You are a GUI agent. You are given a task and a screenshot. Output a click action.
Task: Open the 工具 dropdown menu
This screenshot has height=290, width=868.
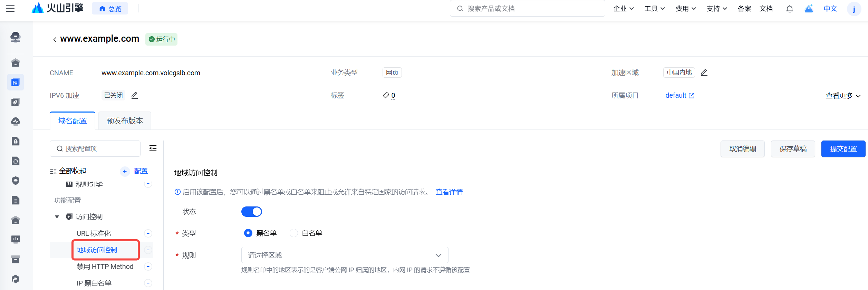pyautogui.click(x=655, y=9)
